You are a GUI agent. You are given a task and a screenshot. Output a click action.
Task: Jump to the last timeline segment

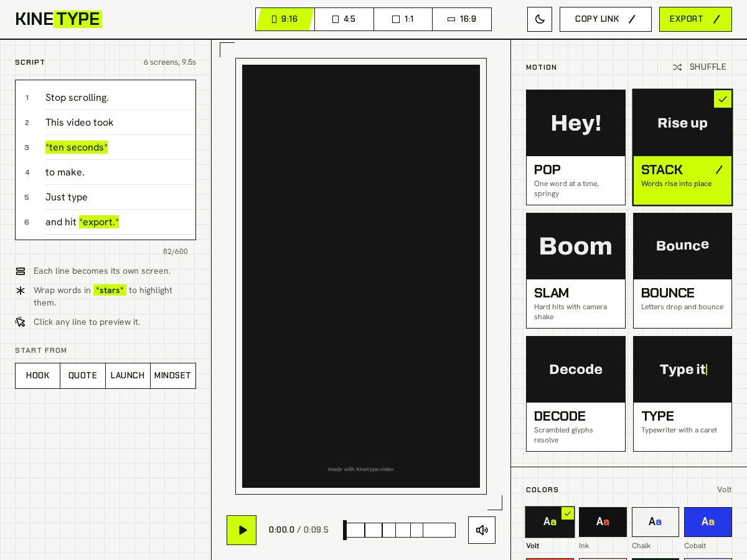pyautogui.click(x=439, y=530)
